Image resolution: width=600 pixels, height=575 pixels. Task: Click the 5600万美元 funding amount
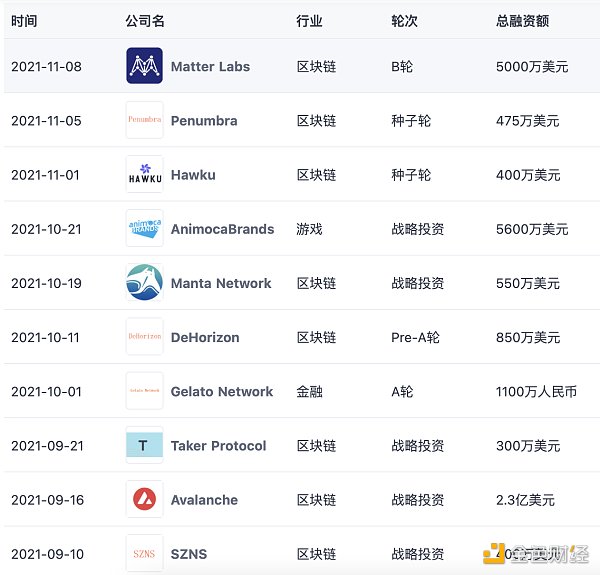(532, 229)
